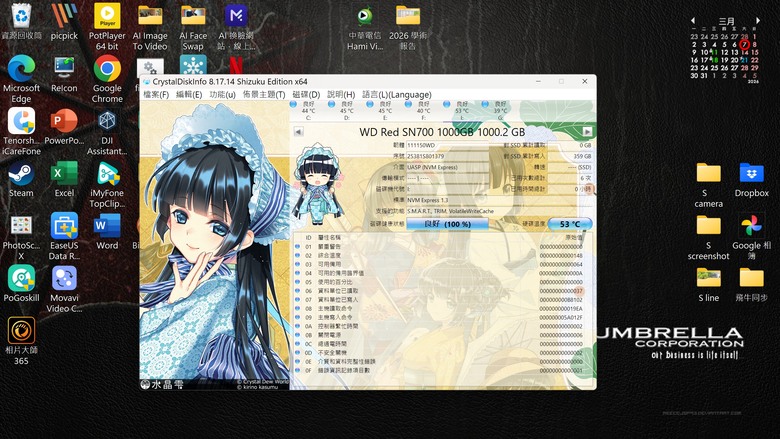Select circled date 7 in calendar

coord(744,44)
